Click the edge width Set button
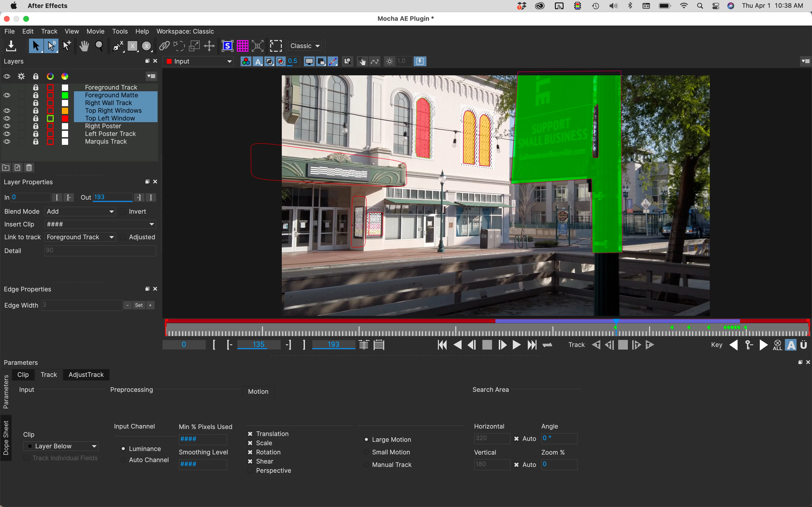 [138, 305]
